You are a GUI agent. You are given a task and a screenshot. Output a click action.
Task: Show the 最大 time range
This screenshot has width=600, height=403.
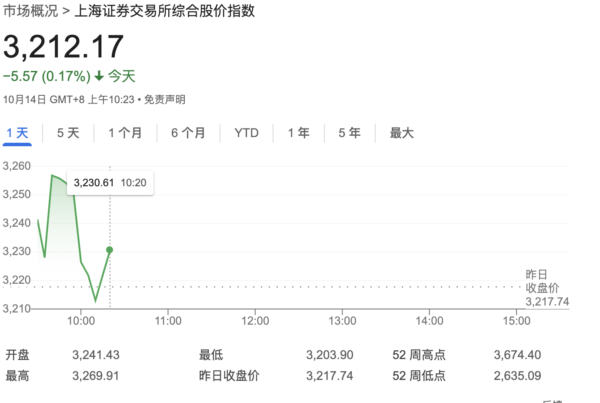(x=401, y=133)
